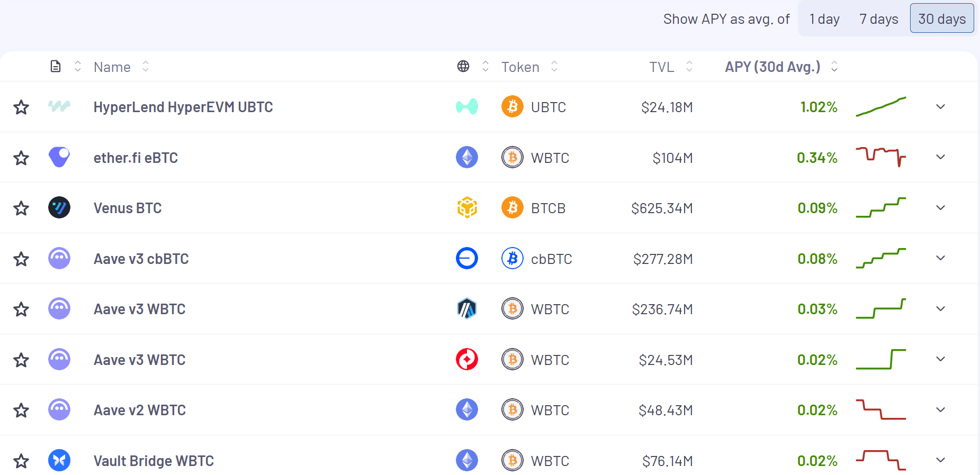Screen dimensions: 980x475
Task: View the Aave v2 WBTC APY sparkline
Action: click(881, 409)
